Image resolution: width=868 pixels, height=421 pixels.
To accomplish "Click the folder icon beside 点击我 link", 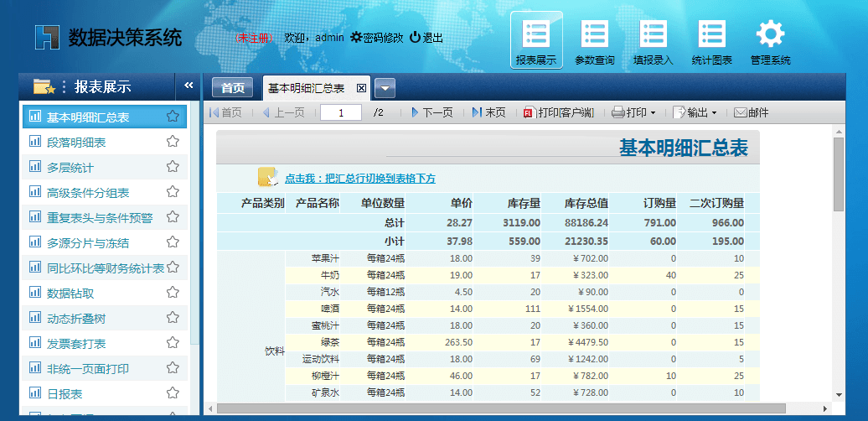I will coord(268,177).
